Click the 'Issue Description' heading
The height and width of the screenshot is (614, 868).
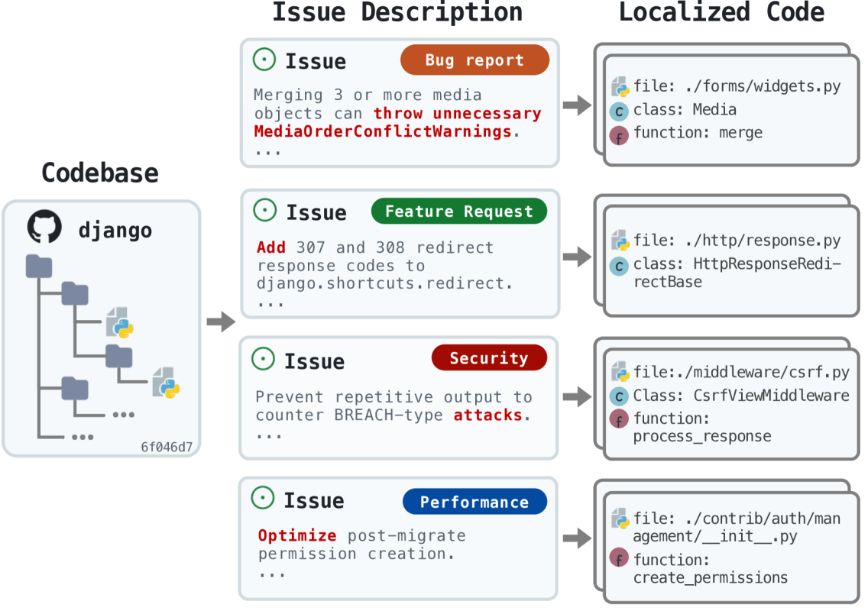pyautogui.click(x=397, y=12)
